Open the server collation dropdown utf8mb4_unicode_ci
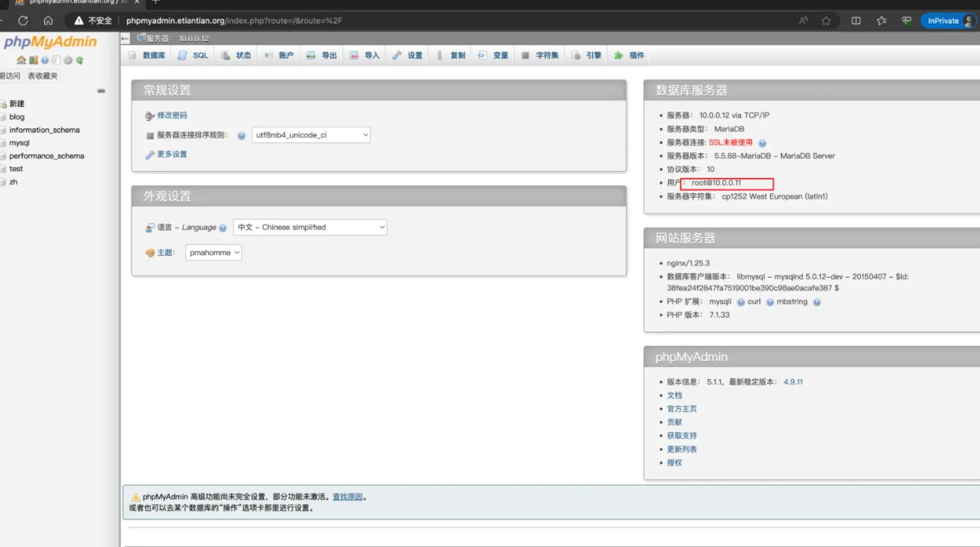This screenshot has width=980, height=547. [x=310, y=135]
